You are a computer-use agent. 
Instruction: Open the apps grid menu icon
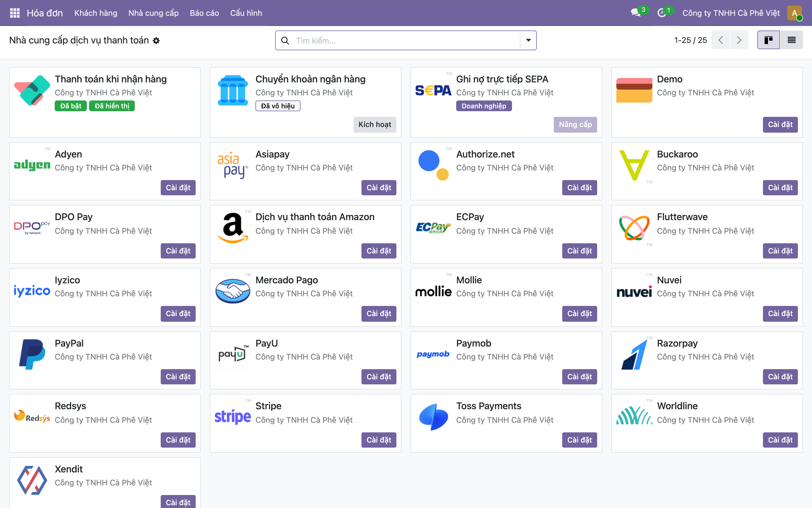tap(15, 13)
